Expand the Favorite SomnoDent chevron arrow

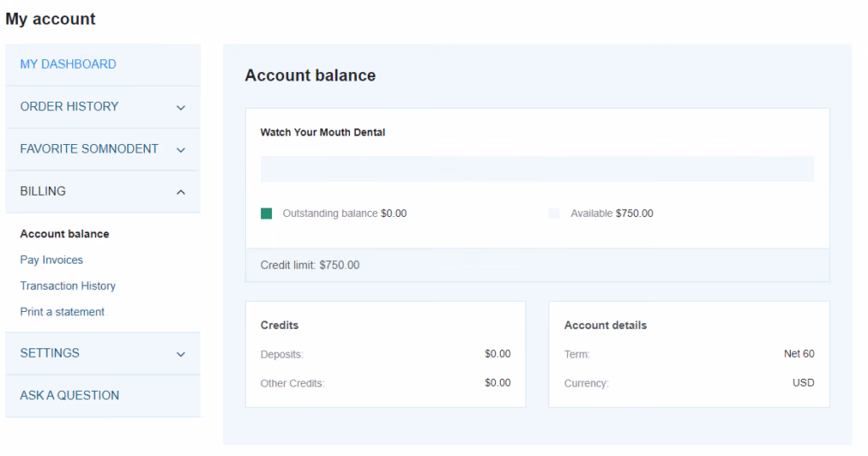[181, 149]
